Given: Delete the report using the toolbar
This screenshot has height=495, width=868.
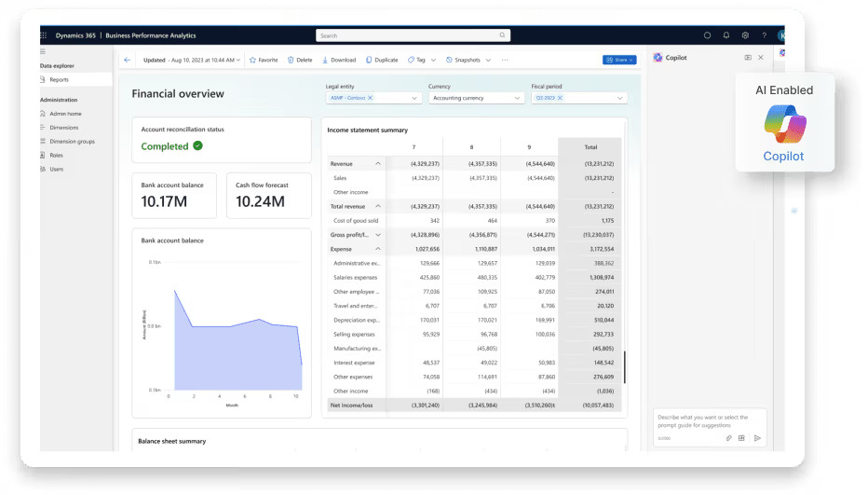Looking at the screenshot, I should pyautogui.click(x=300, y=60).
